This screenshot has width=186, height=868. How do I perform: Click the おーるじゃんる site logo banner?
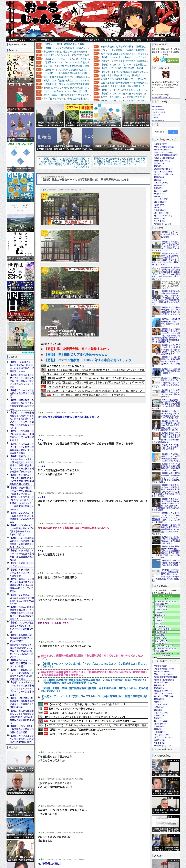[93, 19]
